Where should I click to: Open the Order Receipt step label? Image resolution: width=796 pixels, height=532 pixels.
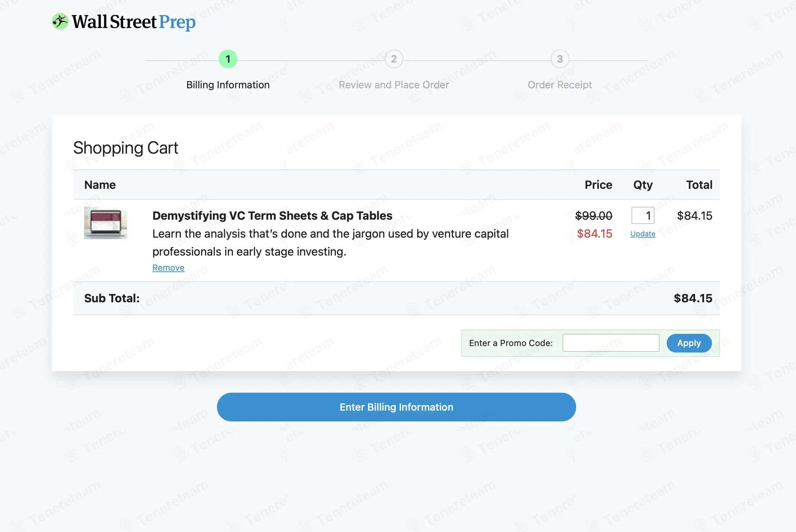coord(560,85)
